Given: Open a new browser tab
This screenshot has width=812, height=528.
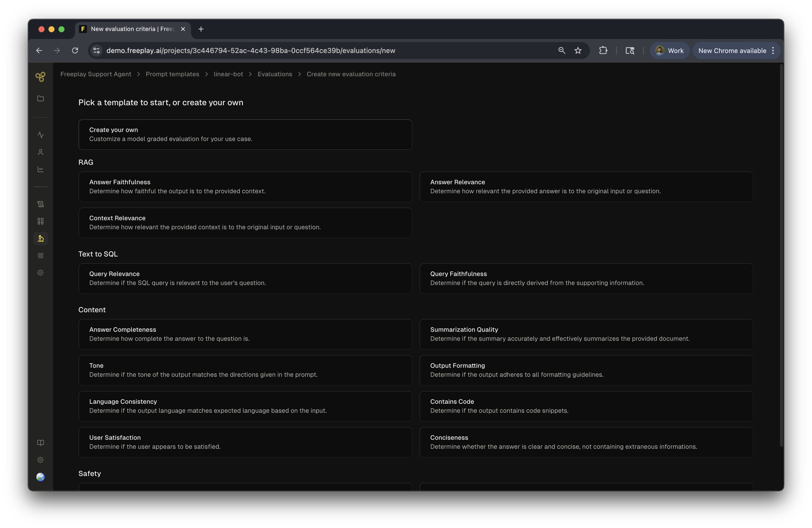Looking at the screenshot, I should (201, 29).
